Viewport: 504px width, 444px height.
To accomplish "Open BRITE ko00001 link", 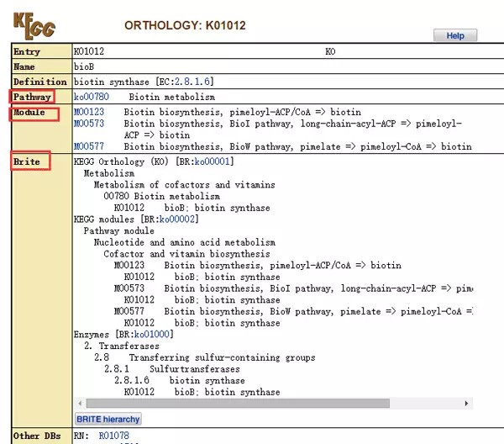I will (x=213, y=161).
